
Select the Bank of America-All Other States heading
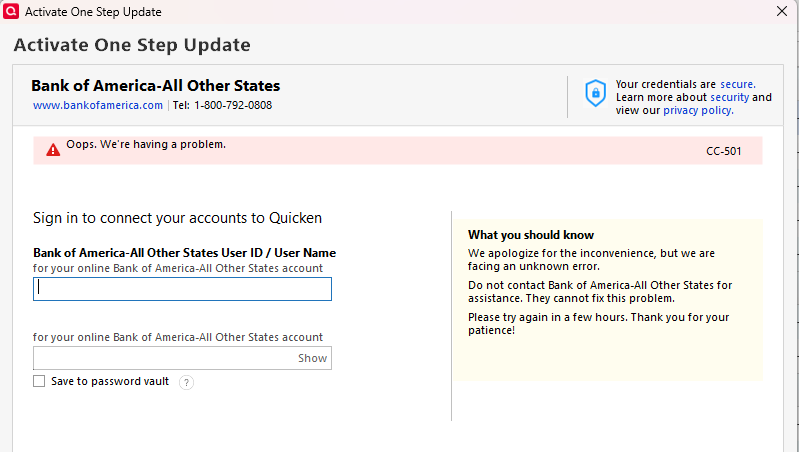pos(155,86)
